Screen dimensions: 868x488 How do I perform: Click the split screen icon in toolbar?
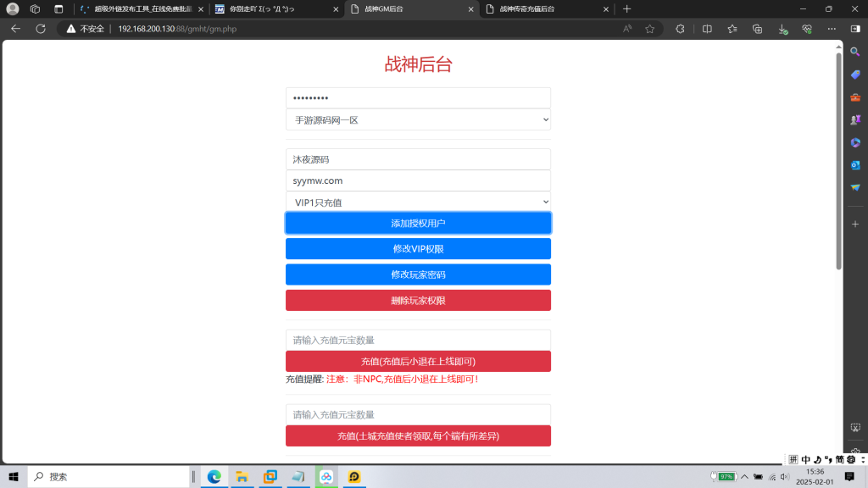point(707,28)
